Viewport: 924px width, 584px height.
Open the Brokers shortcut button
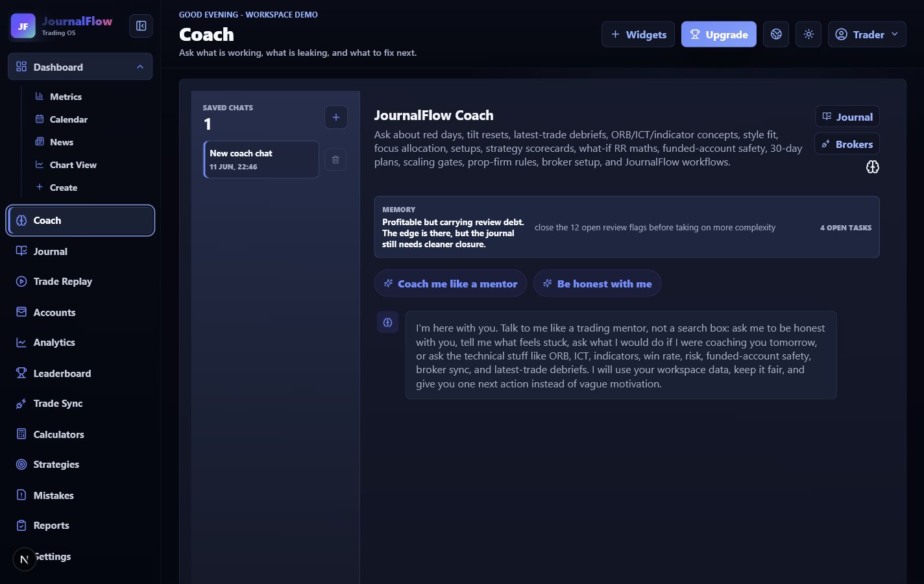[x=847, y=144]
